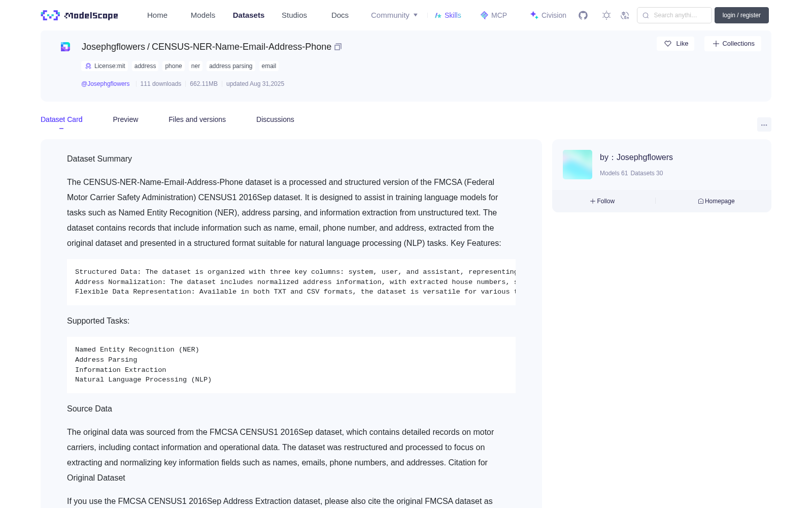Image resolution: width=812 pixels, height=508 pixels.
Task: Click the dataset avatar icon beside the title
Action: pos(65,47)
